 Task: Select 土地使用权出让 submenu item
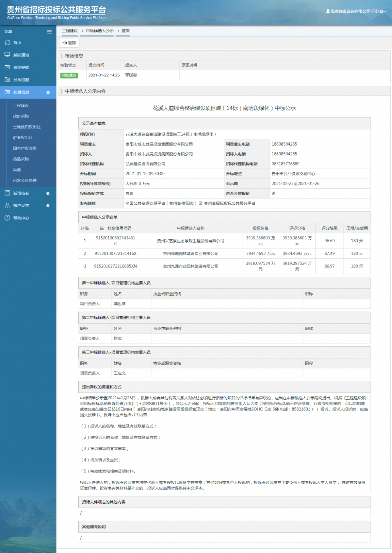coord(27,127)
